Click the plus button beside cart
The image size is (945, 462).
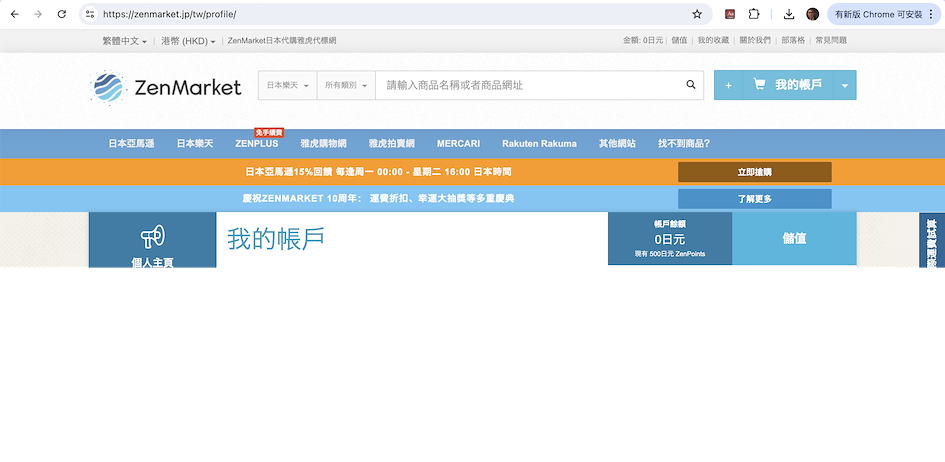[x=728, y=86]
